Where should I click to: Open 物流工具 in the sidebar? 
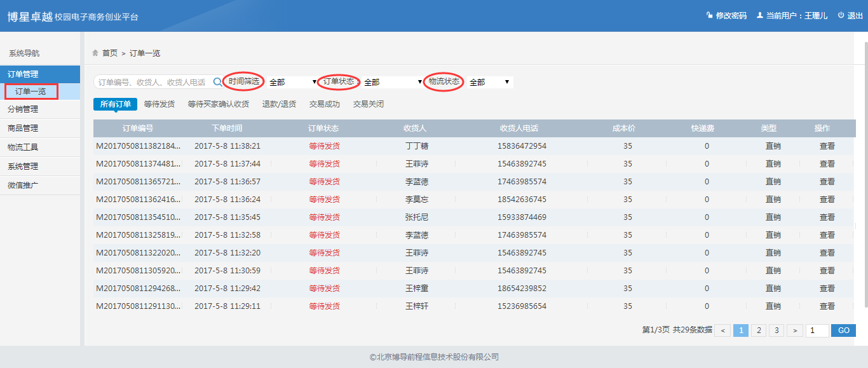[23, 147]
